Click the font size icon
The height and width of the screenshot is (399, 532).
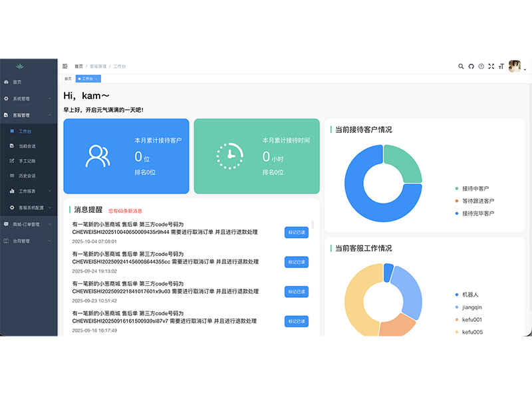coord(501,66)
